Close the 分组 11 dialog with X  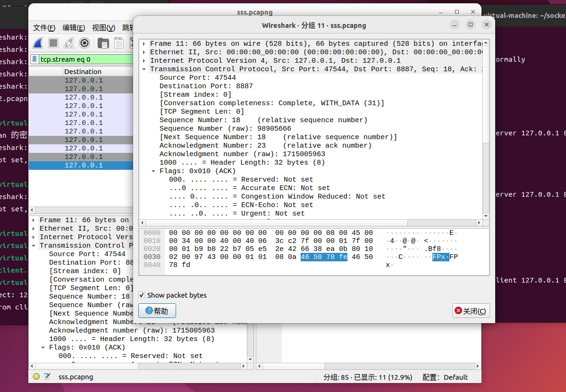487,25
